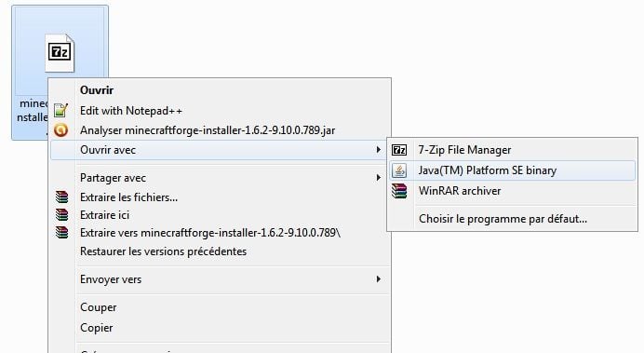The width and height of the screenshot is (644, 353).
Task: Expand the Partager avec submenu arrow
Action: pos(378,178)
